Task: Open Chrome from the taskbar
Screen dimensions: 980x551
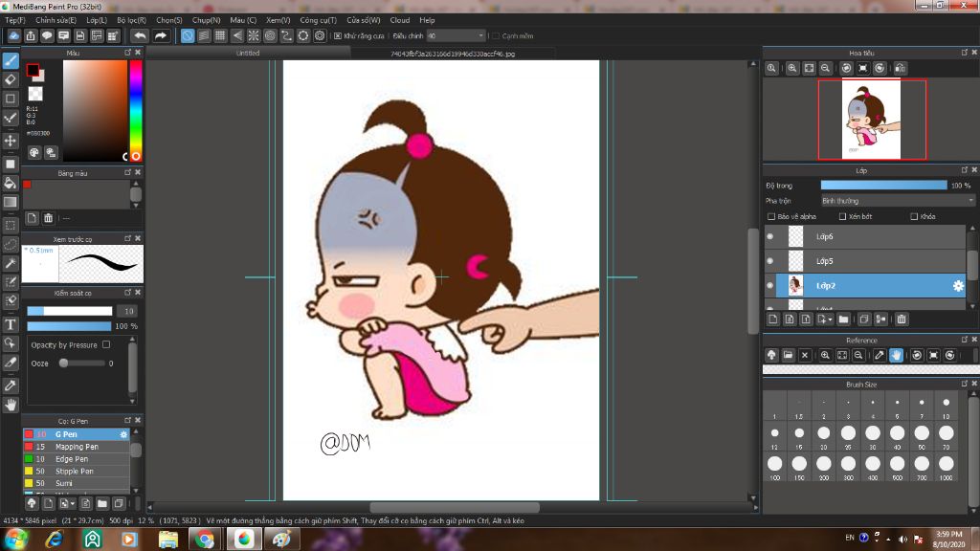Action: 205,539
